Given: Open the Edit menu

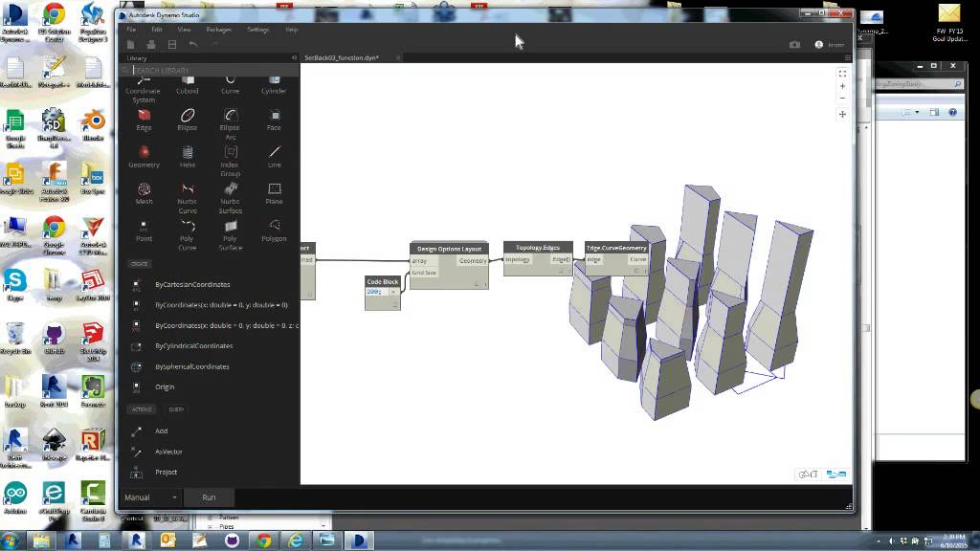Looking at the screenshot, I should click(x=157, y=30).
